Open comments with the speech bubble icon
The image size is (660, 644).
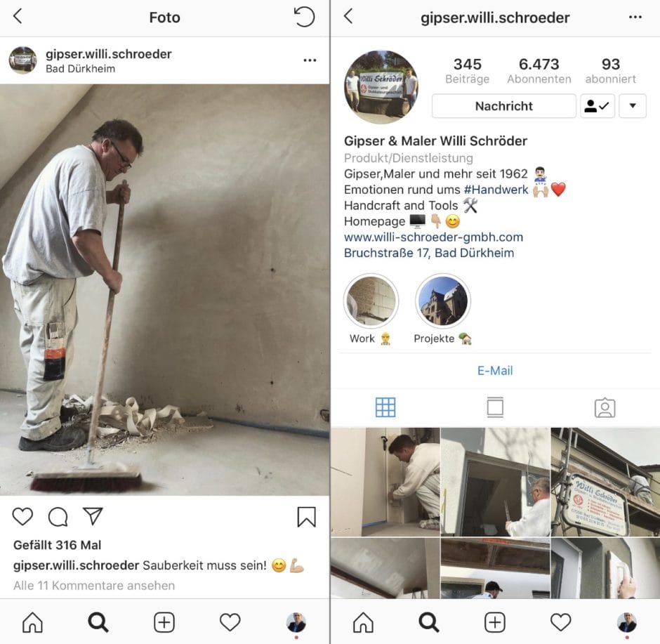tap(58, 517)
